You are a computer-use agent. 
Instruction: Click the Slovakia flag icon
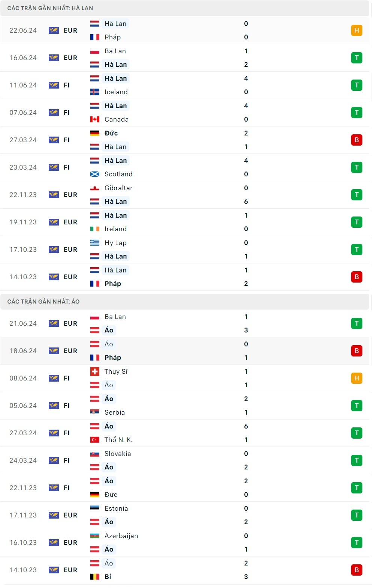(95, 454)
